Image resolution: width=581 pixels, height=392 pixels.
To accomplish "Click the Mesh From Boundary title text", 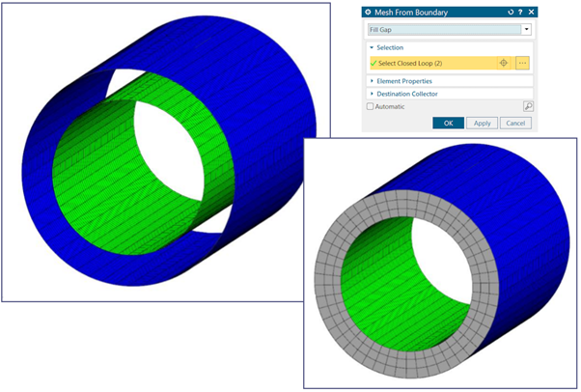I will (x=411, y=13).
